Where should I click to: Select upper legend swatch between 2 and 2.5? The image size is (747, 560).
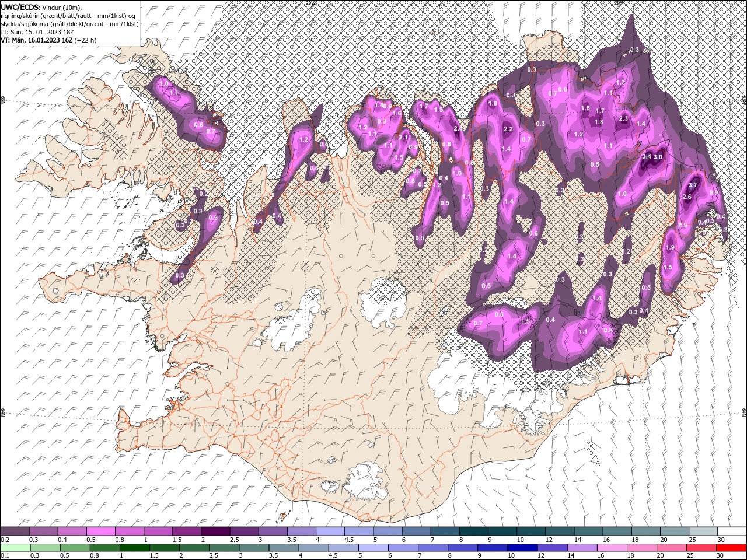pyautogui.click(x=215, y=531)
